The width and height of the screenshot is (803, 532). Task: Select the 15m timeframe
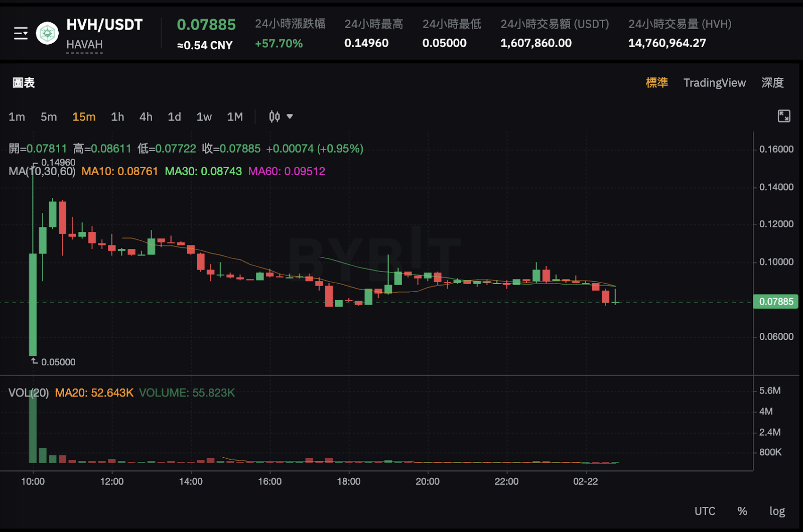(x=84, y=117)
